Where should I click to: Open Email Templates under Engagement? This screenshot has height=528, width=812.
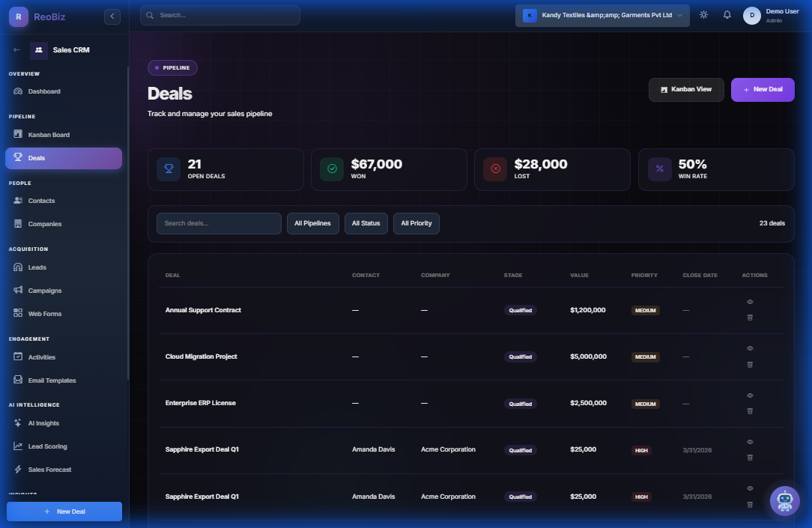[52, 380]
